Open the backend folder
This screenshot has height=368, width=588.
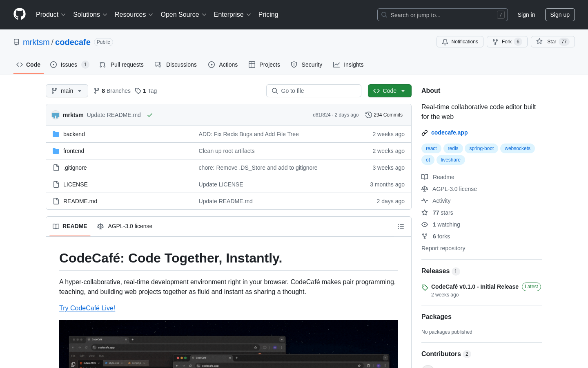(74, 134)
